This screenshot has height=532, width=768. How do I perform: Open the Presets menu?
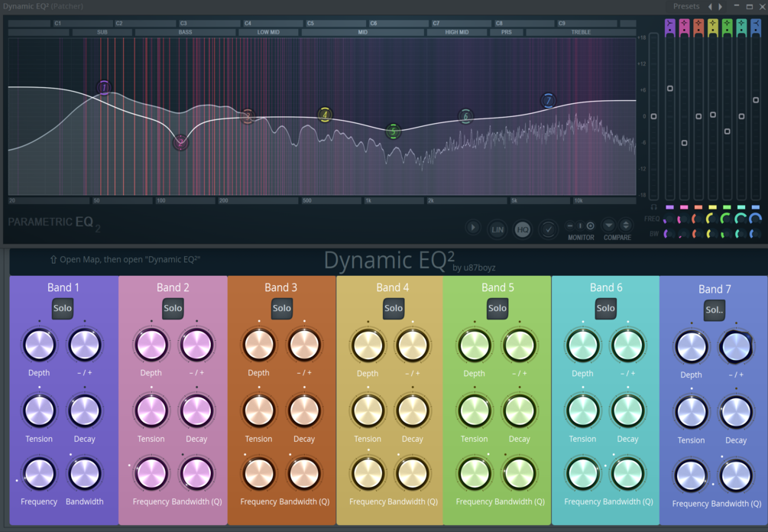point(686,6)
